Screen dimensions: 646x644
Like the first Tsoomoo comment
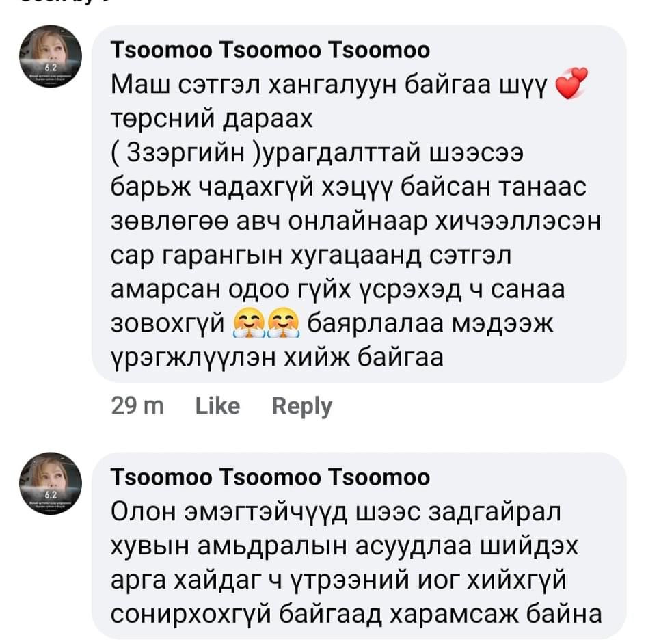[x=217, y=406]
